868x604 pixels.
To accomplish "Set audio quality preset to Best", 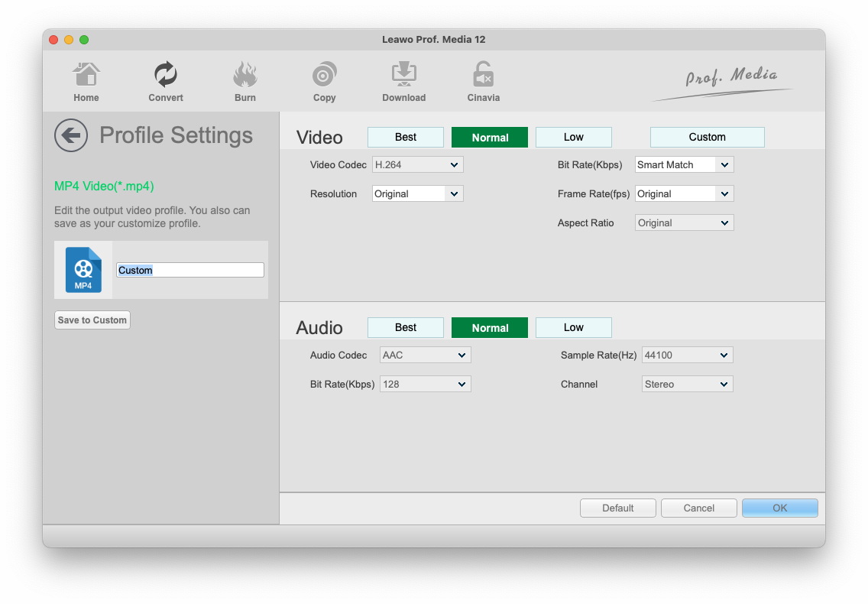I will click(x=406, y=328).
